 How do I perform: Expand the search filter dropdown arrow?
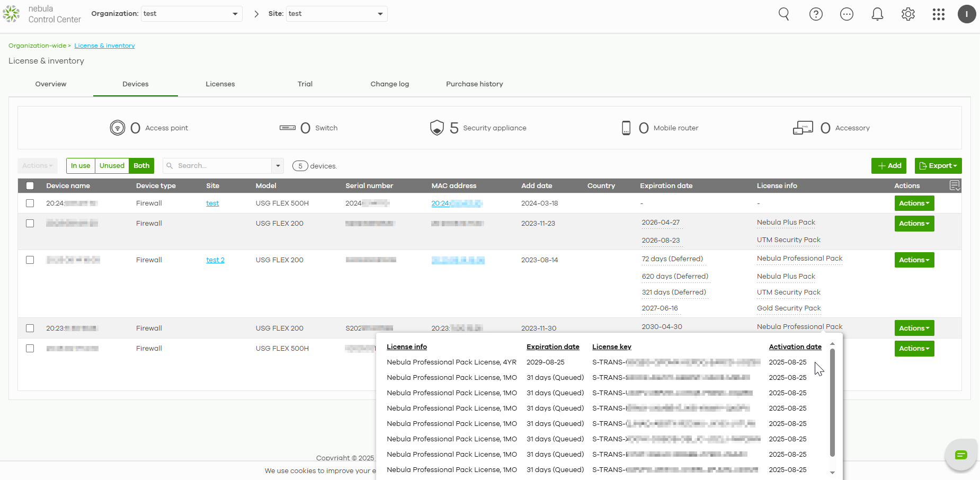point(278,166)
